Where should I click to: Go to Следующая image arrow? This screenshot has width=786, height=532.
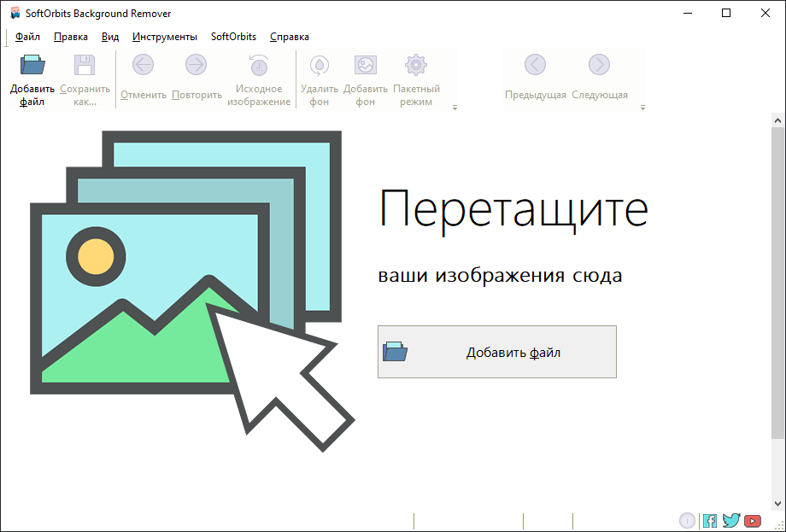(x=600, y=65)
